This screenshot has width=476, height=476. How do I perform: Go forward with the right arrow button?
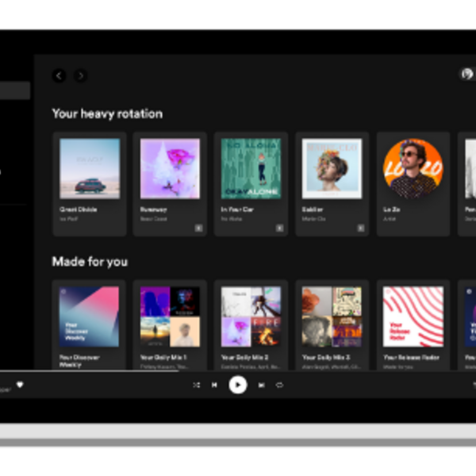click(81, 75)
